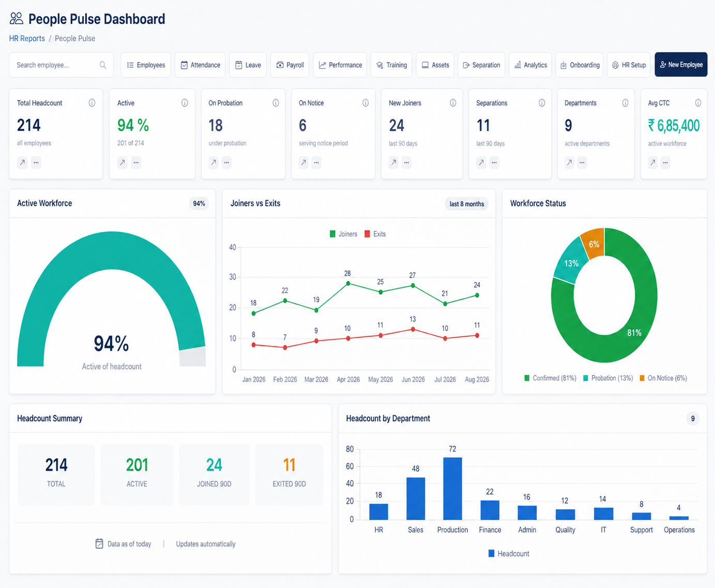Open more options on Avg CTC card

(x=666, y=162)
